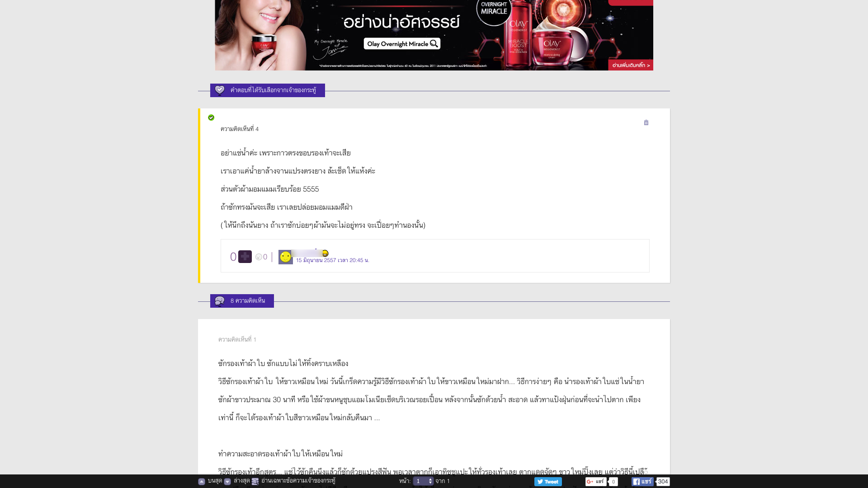Click the Olay ad banner image

click(434, 35)
